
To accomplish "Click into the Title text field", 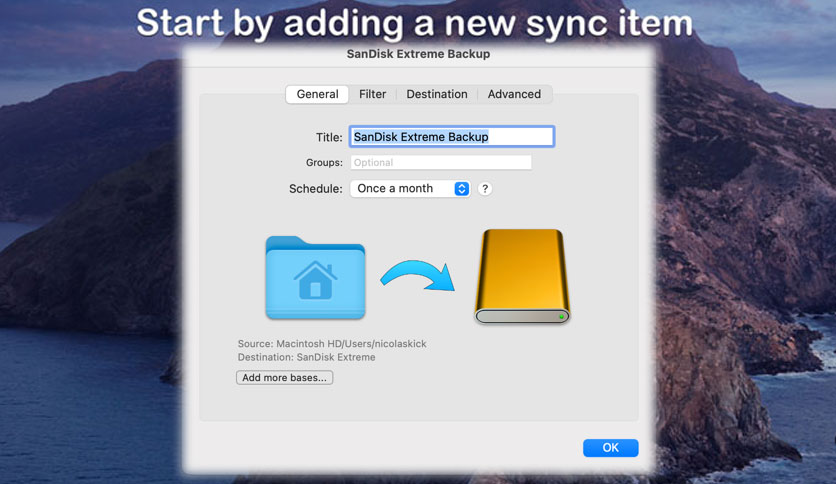I will point(452,136).
